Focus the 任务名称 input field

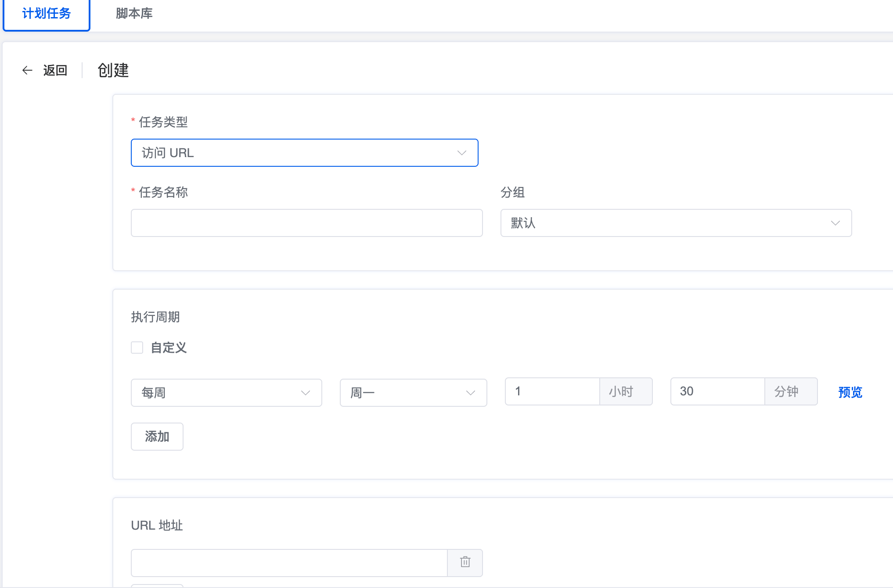(x=307, y=223)
